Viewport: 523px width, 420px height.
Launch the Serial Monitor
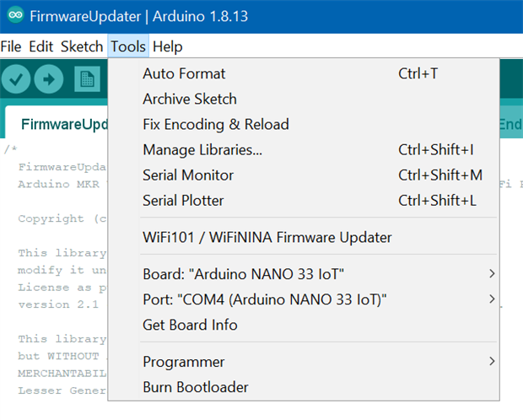click(188, 175)
